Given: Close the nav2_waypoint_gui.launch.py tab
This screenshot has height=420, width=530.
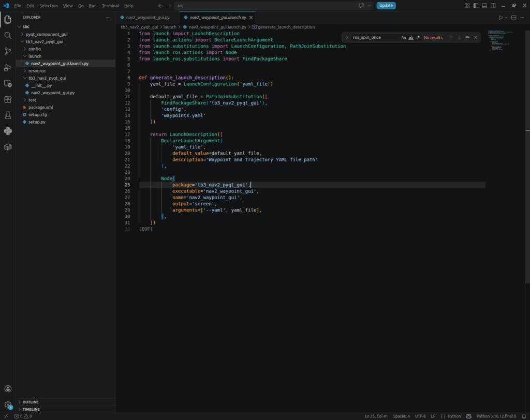Looking at the screenshot, I should (x=251, y=18).
